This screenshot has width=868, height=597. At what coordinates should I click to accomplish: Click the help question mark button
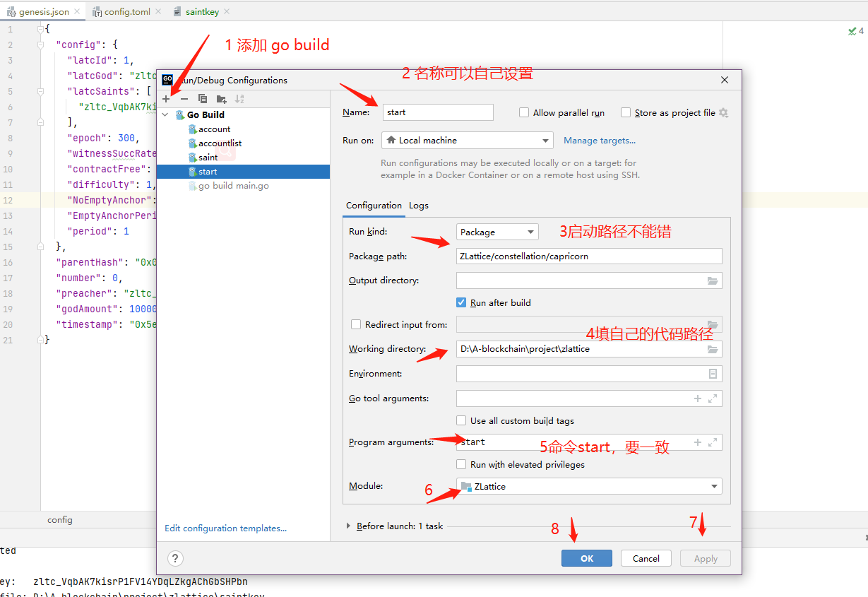pyautogui.click(x=175, y=558)
